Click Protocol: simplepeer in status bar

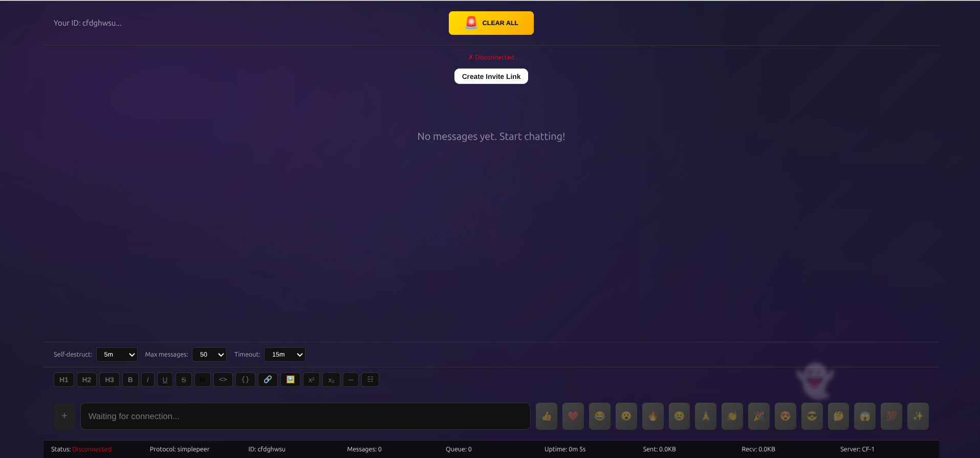(x=180, y=449)
